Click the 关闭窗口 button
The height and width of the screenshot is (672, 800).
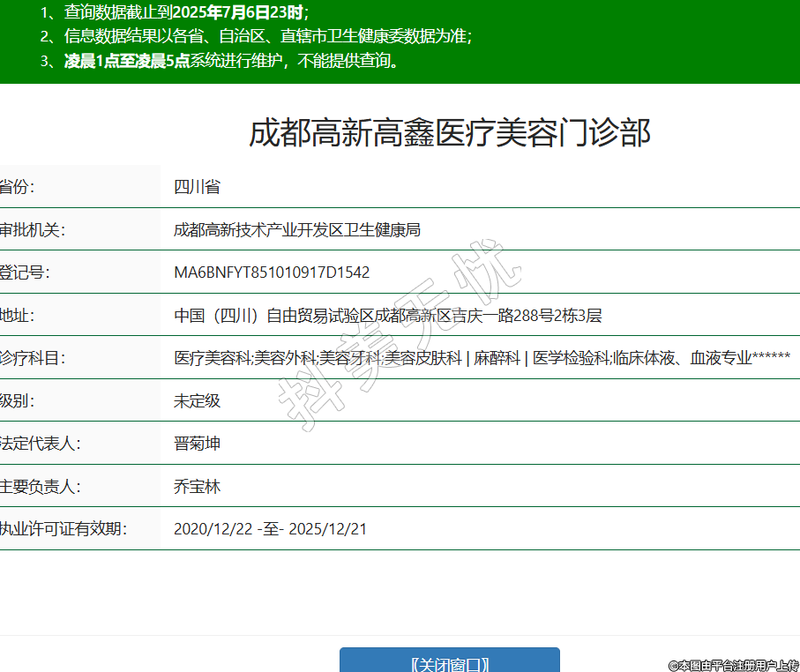(x=450, y=663)
